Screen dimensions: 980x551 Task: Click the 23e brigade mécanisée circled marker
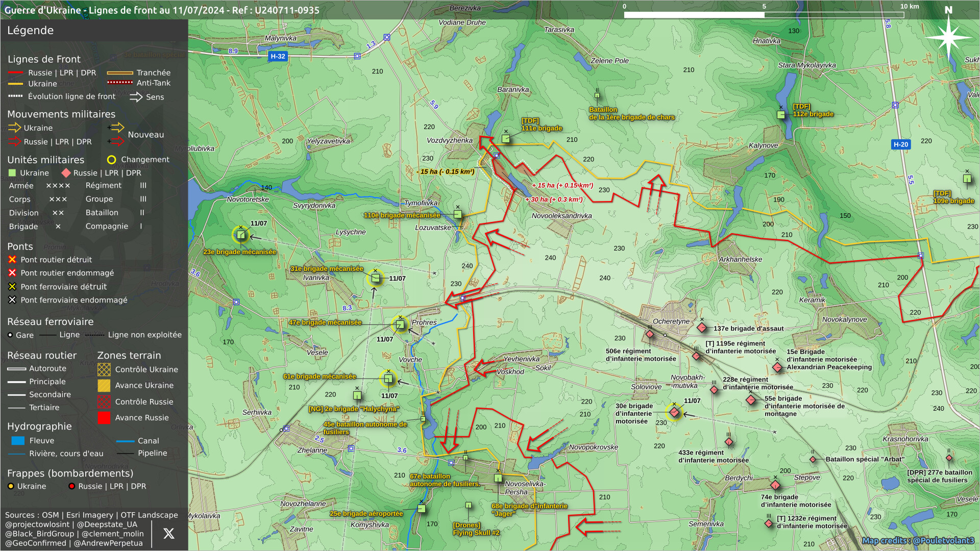coord(240,235)
